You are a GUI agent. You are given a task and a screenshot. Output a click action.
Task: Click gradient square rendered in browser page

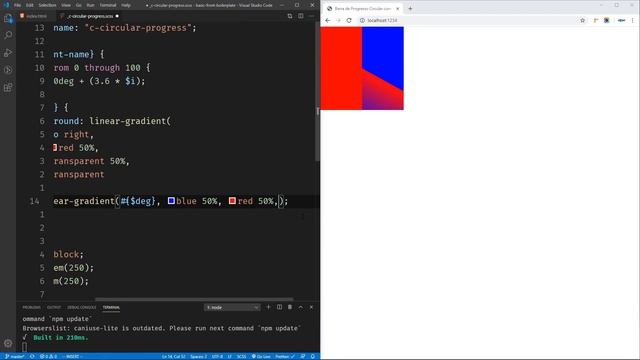[x=362, y=68]
